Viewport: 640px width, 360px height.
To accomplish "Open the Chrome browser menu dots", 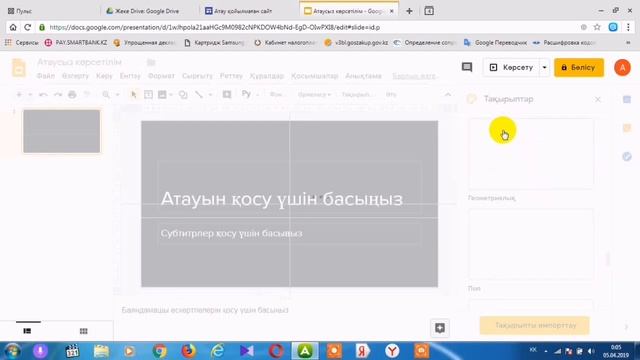I will click(x=629, y=27).
